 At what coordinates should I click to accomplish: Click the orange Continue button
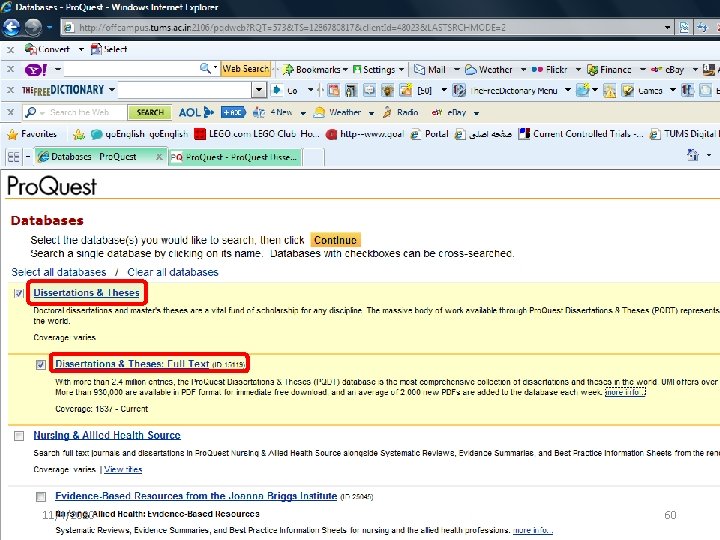tap(335, 240)
